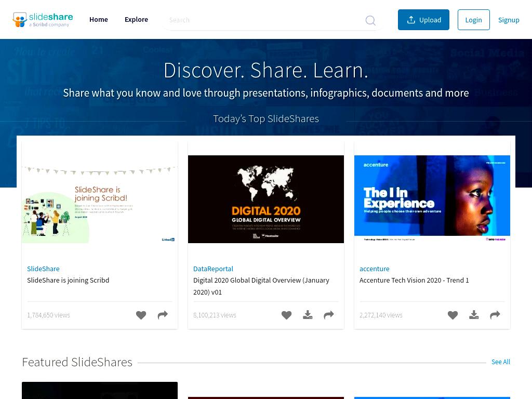Share the SlideShare is joining Scribd card

point(163,315)
